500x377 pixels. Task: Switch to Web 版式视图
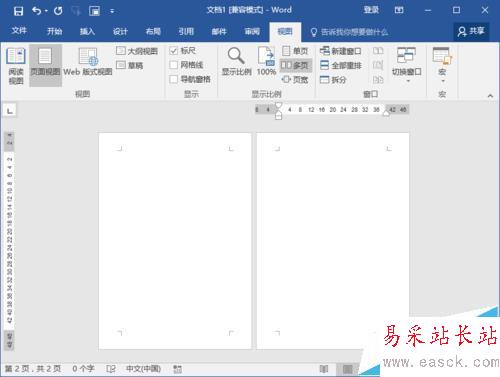click(88, 62)
